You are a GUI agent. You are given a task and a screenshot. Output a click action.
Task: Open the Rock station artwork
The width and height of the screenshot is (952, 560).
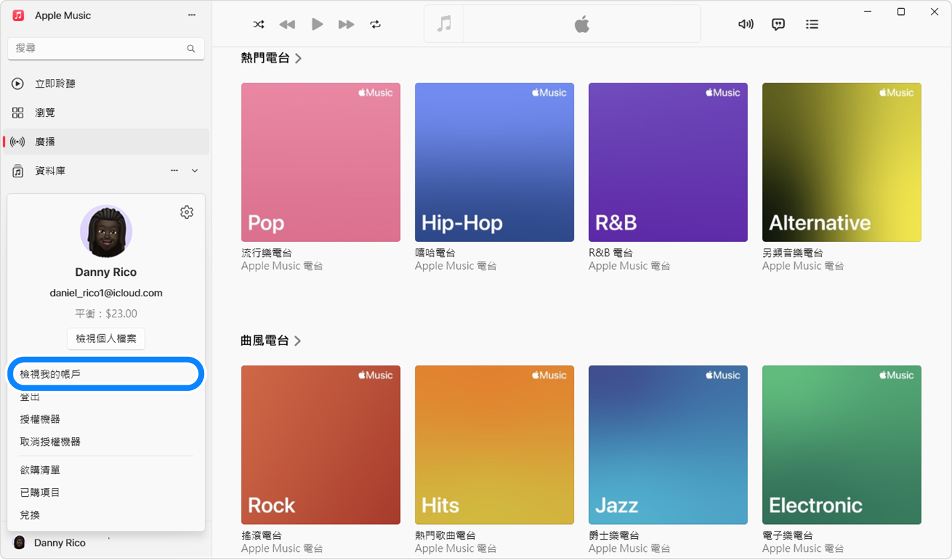click(x=321, y=445)
